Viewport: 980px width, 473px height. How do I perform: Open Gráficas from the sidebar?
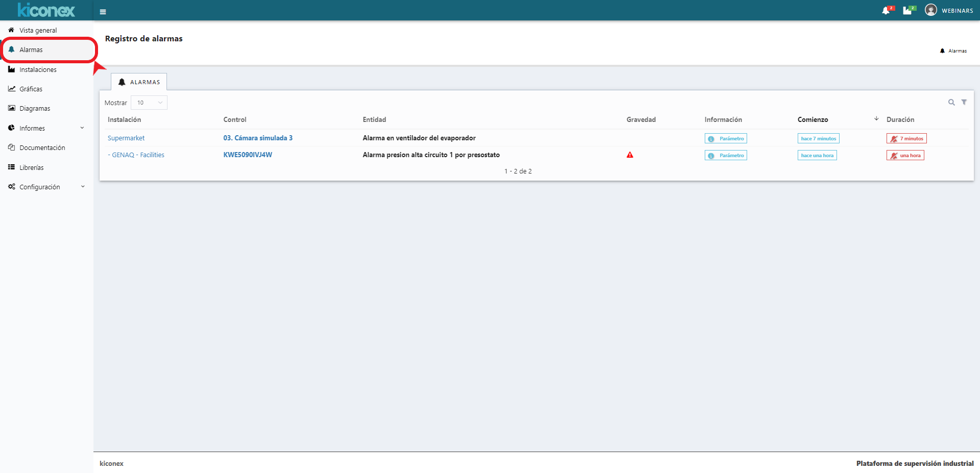[x=31, y=89]
